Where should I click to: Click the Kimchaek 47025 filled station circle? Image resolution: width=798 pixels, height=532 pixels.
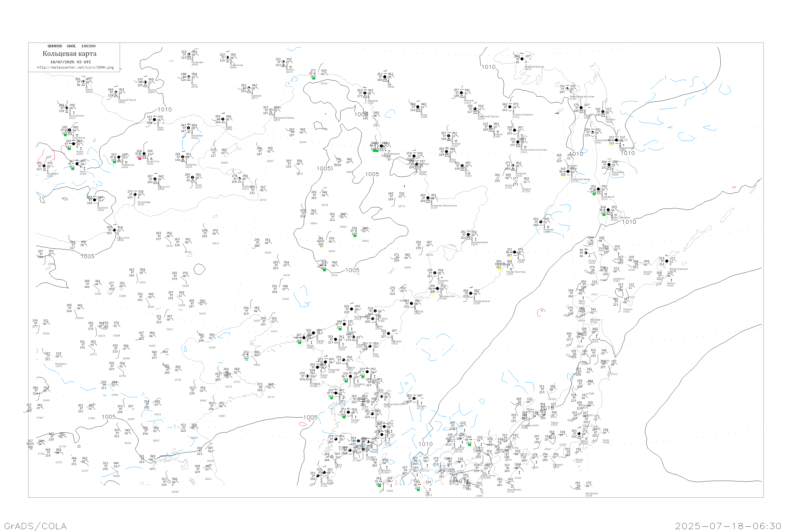[388, 334]
